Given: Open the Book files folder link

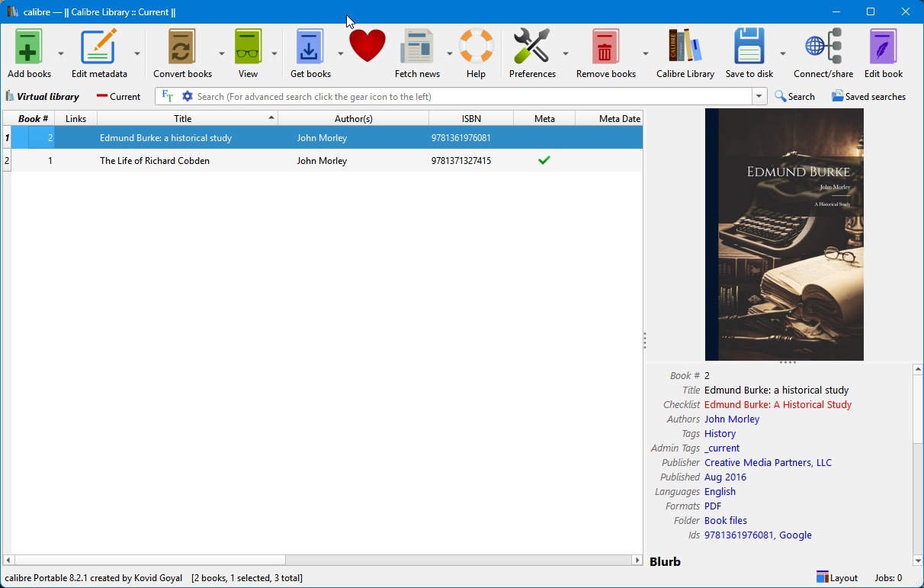Looking at the screenshot, I should tap(726, 521).
